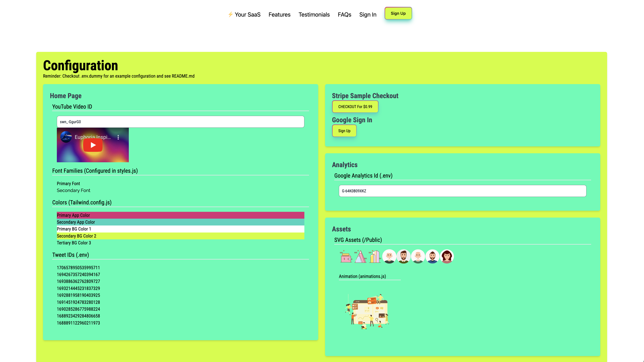644x362 pixels.
Task: Open the FAQs nav link
Action: 344,15
